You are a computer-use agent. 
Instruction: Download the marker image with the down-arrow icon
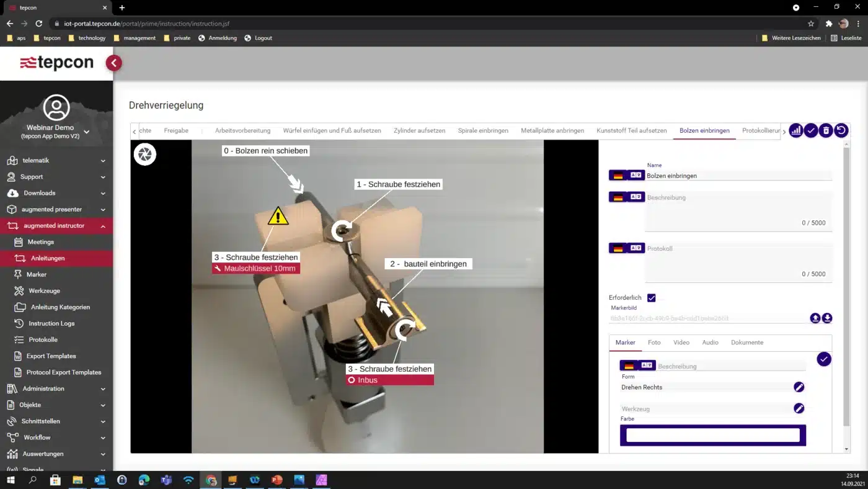[x=827, y=318]
